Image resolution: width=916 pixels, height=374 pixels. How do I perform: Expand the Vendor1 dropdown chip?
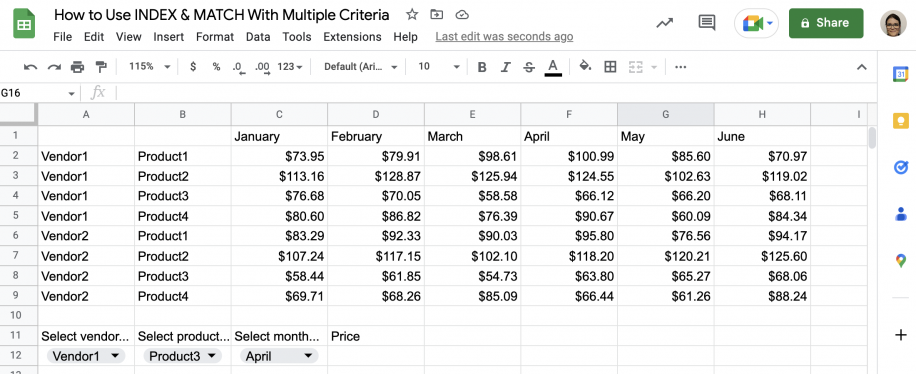coord(85,356)
